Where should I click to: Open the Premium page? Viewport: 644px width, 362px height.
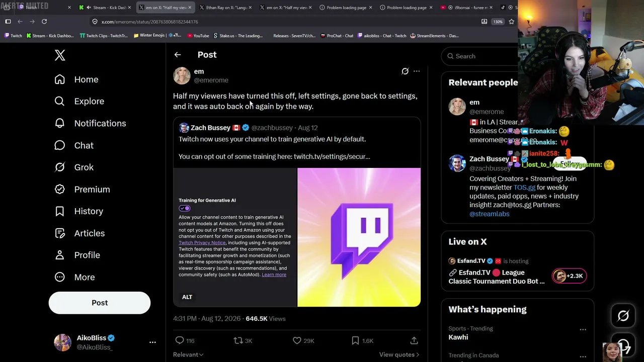pyautogui.click(x=82, y=190)
